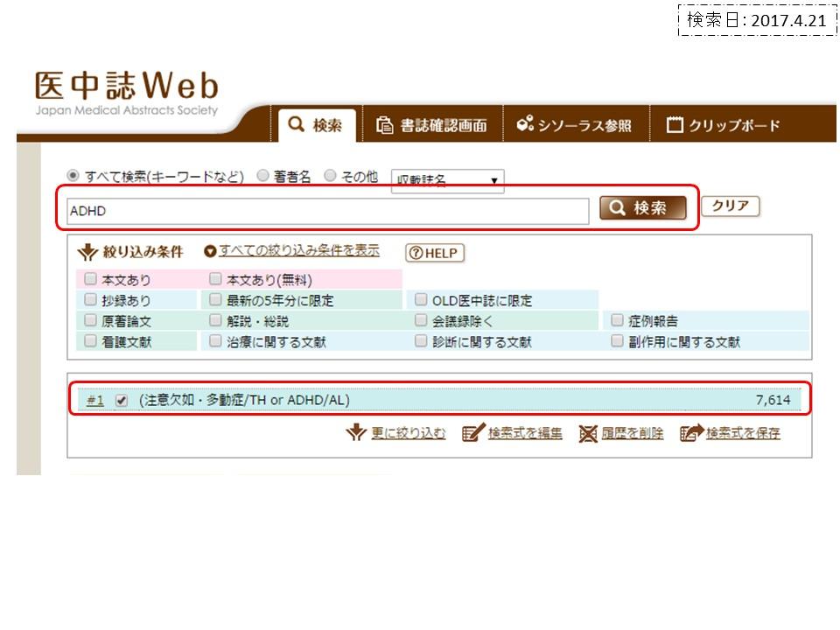840x630 pixels.
Task: Check OLD医中誌に限定 checkbox
Action: [421, 299]
